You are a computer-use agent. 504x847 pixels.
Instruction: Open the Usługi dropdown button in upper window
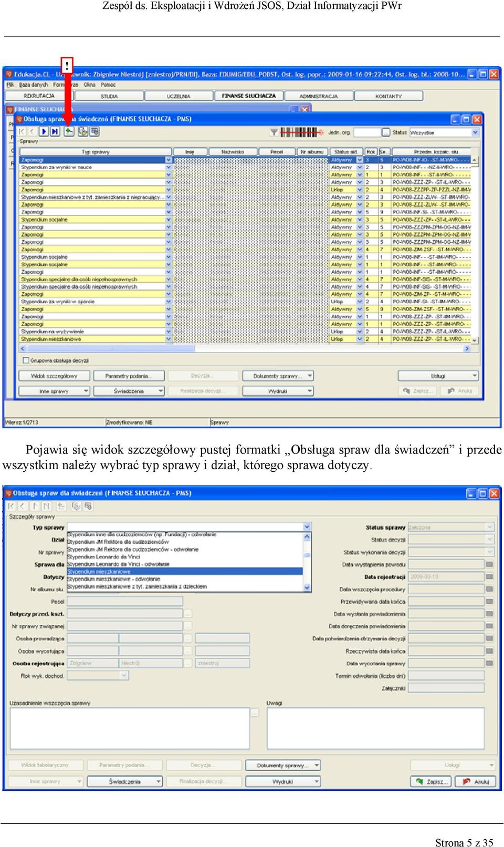coord(438,376)
